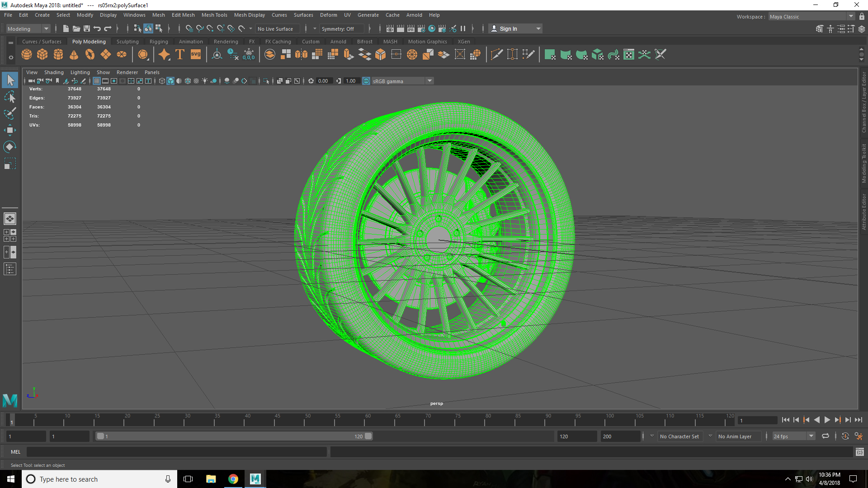Click the Extrude shelf icon
This screenshot has width=868, height=488.
[349, 55]
